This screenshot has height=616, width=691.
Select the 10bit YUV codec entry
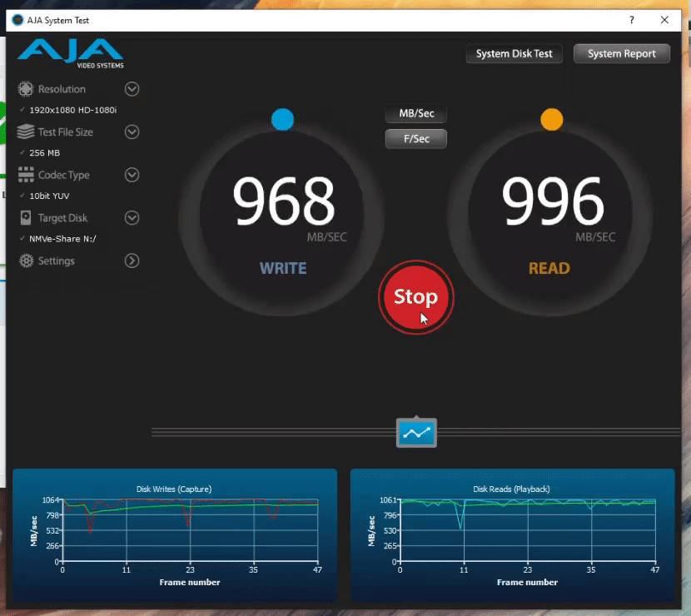point(49,196)
